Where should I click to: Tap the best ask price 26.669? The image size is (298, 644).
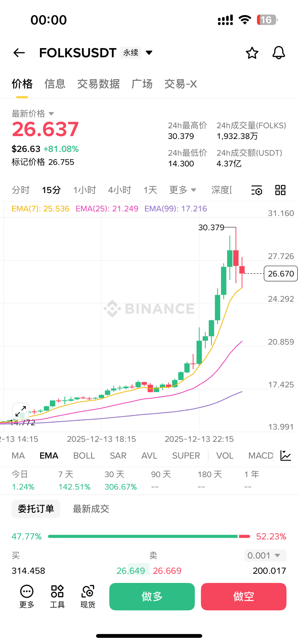click(167, 571)
